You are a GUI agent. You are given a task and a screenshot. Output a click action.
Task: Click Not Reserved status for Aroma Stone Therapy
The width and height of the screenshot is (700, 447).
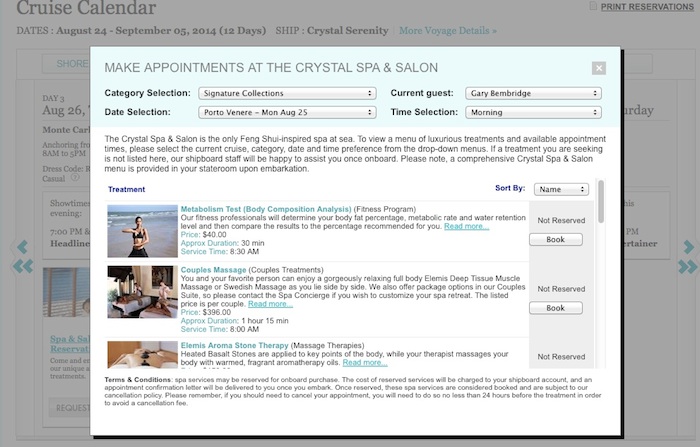pos(561,357)
